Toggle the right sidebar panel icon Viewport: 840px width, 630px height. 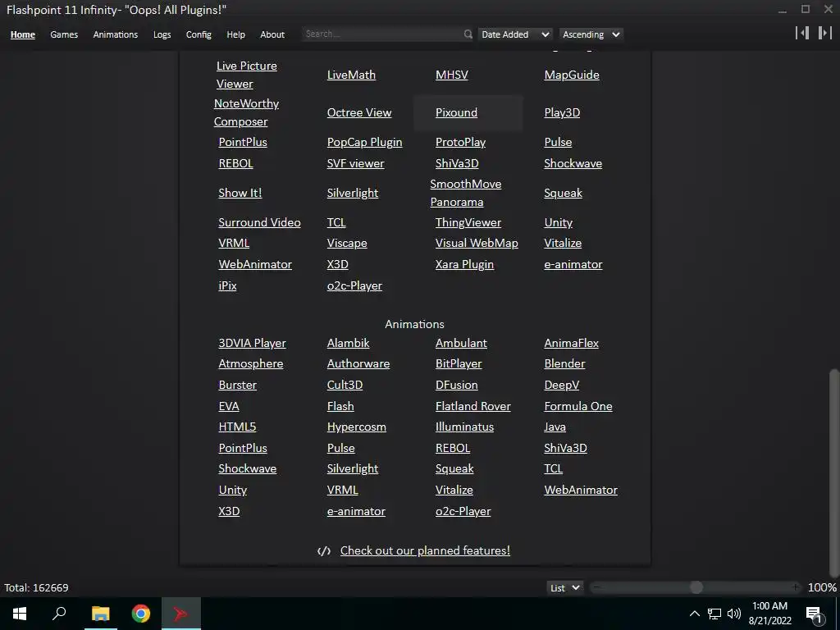click(x=824, y=33)
